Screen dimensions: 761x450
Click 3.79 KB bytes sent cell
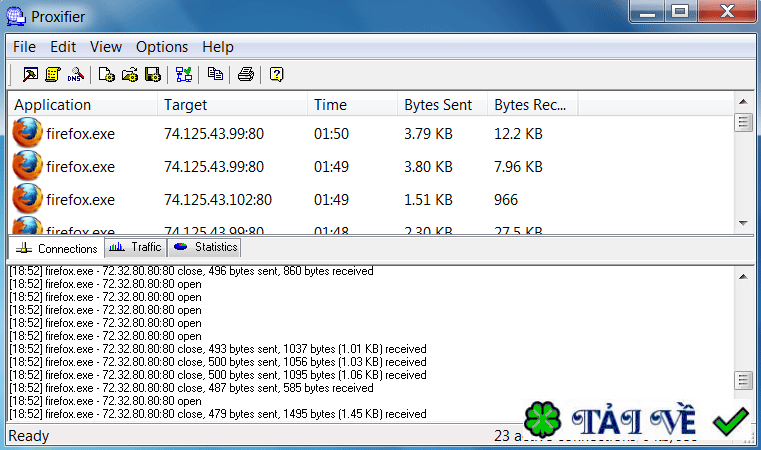pyautogui.click(x=428, y=133)
